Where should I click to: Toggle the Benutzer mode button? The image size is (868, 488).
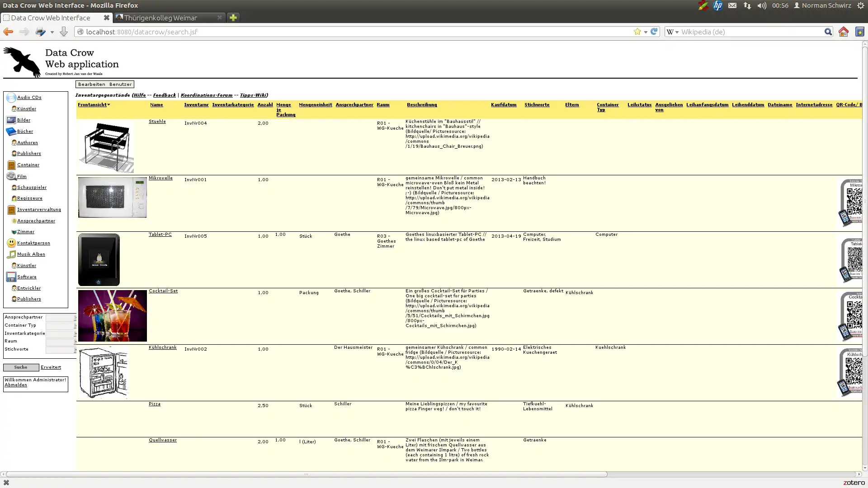(120, 84)
